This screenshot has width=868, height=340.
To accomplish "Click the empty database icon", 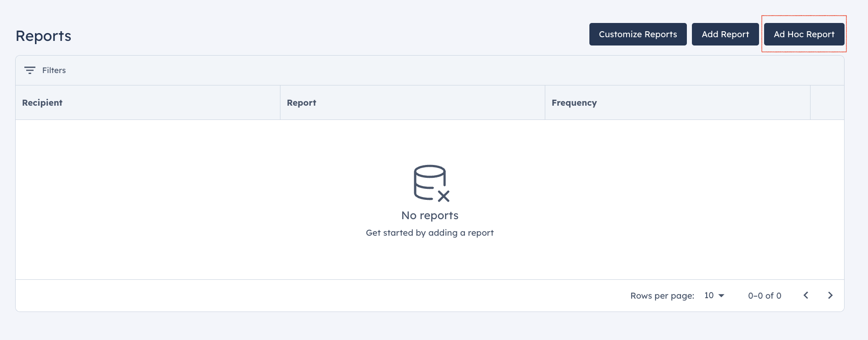I will click(431, 183).
